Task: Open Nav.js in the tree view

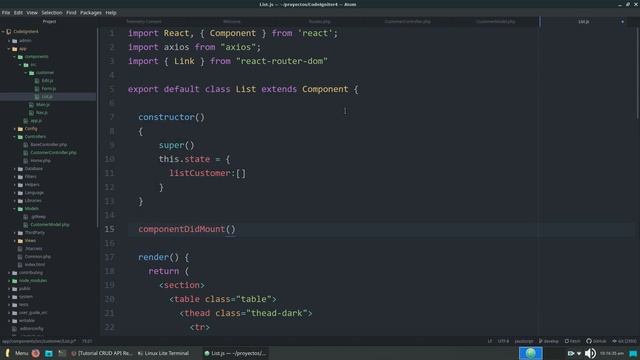Action: point(42,113)
